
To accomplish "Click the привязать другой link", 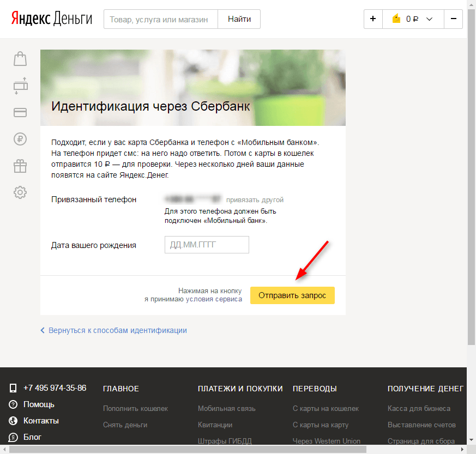I will pos(255,200).
